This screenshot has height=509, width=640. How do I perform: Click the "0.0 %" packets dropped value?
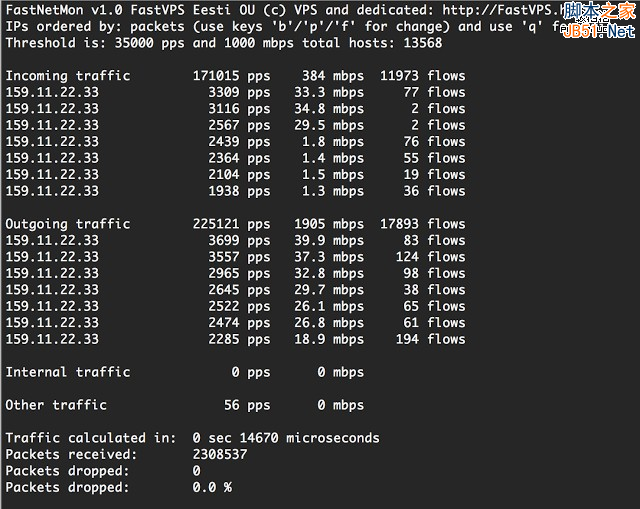212,487
